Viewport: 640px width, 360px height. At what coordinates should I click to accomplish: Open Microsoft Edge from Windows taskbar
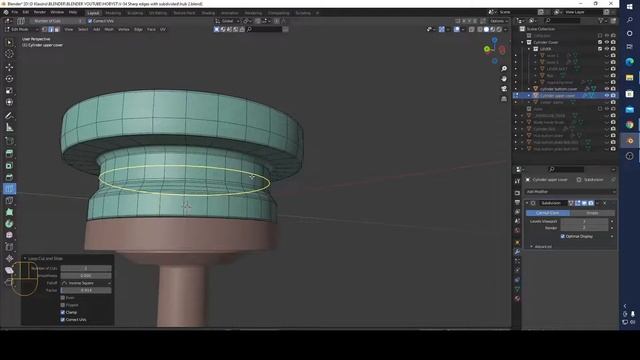click(629, 62)
